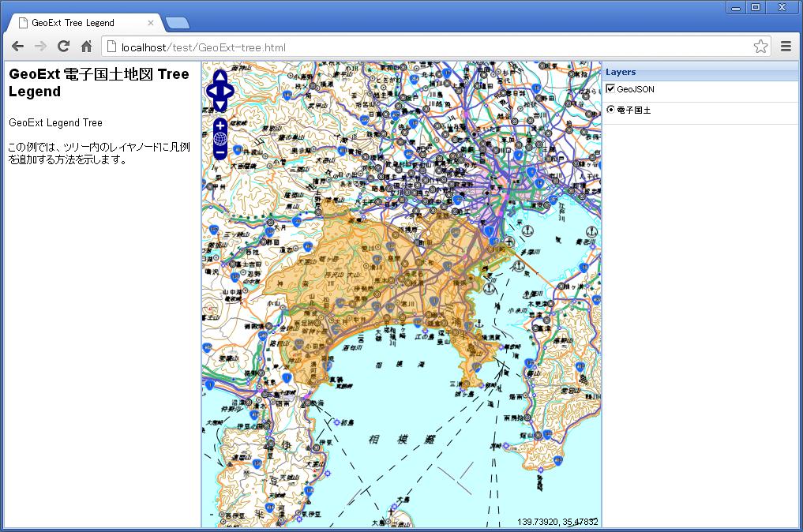Zoom to full extent with globe icon

tap(220, 139)
